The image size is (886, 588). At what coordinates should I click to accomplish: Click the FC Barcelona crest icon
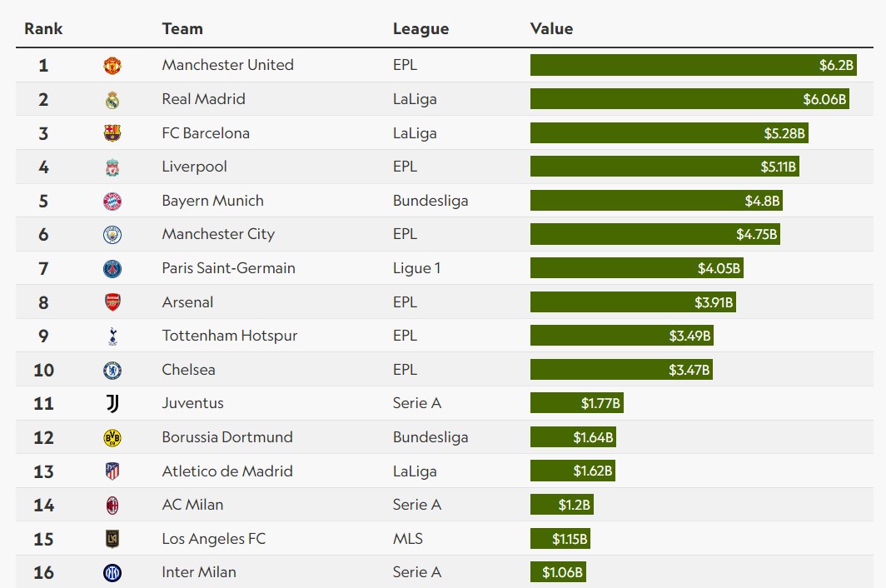click(112, 133)
